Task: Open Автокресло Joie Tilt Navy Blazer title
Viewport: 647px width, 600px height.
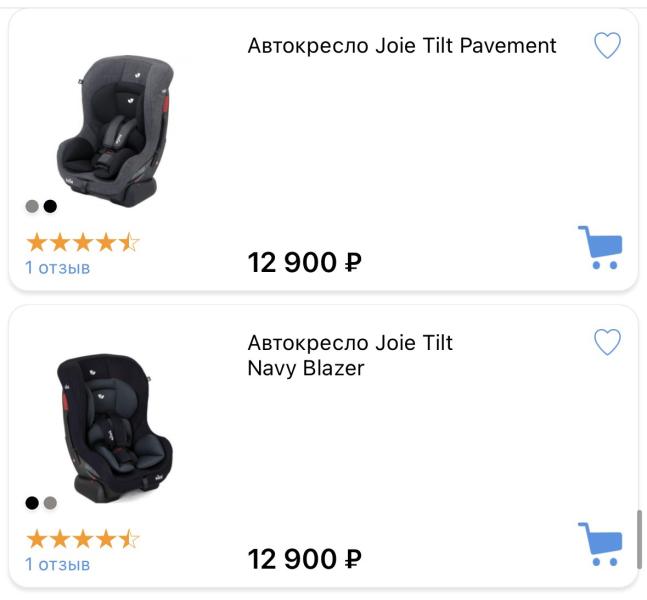Action: point(350,355)
